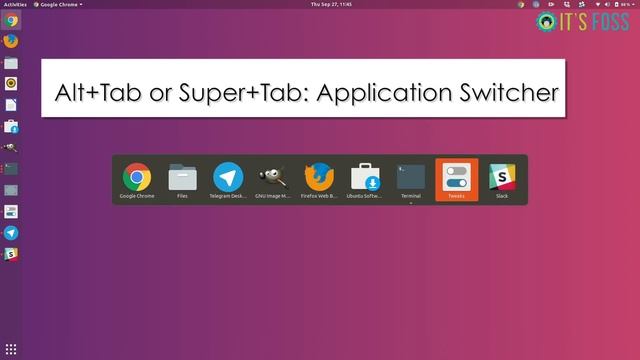Image resolution: width=640 pixels, height=360 pixels.
Task: Select highlighted Tweaks app in the switcher
Action: (x=456, y=180)
